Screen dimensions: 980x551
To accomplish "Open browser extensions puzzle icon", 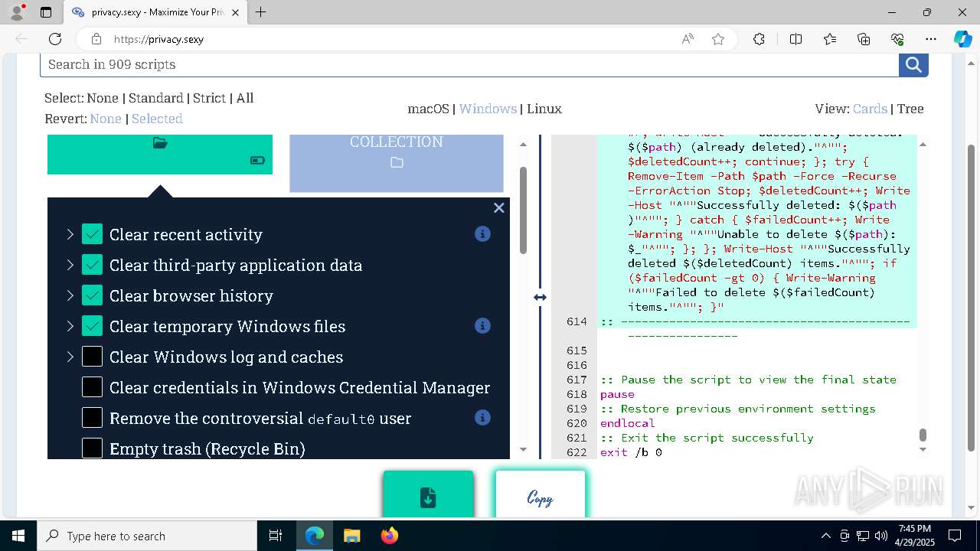I will click(759, 39).
